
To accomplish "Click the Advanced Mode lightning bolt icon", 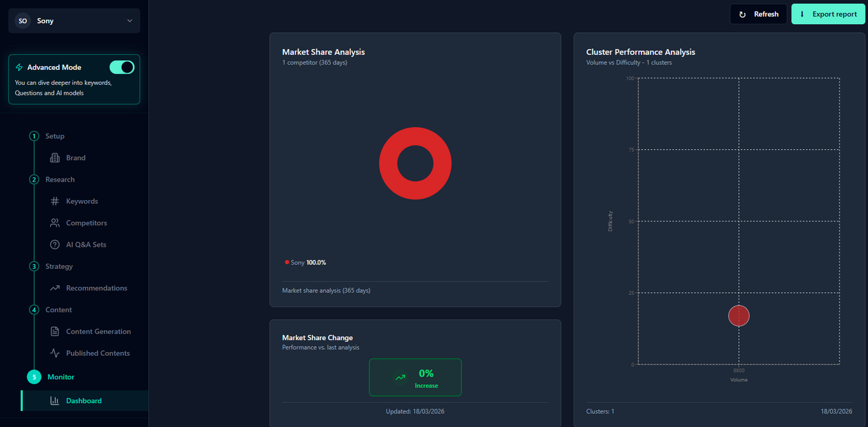I will [19, 68].
